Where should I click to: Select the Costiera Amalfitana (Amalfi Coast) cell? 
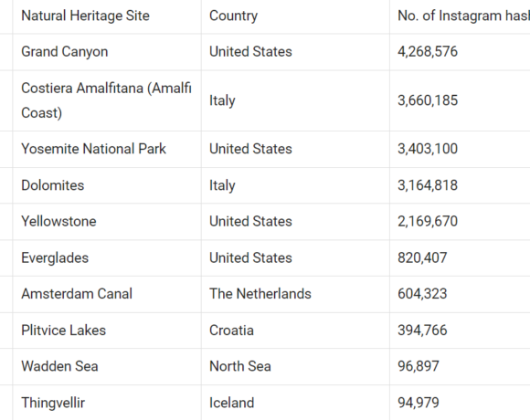coord(107,100)
